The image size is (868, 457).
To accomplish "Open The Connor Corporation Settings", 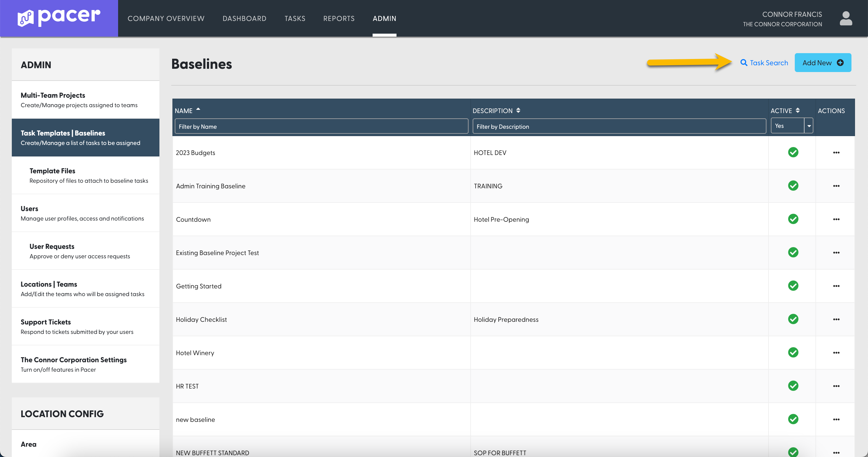I will tap(86, 364).
